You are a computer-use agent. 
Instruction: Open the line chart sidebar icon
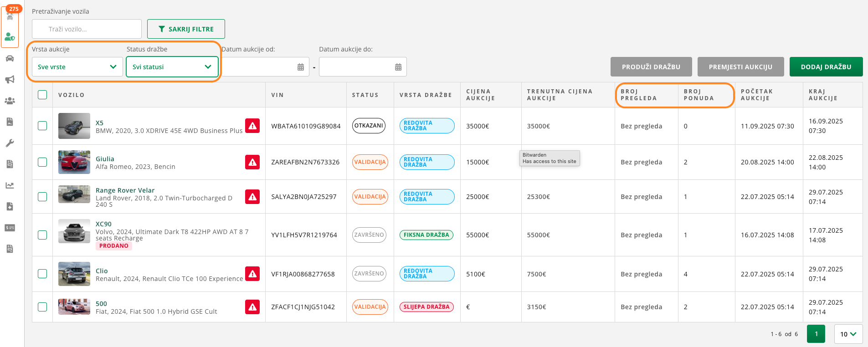click(x=10, y=185)
